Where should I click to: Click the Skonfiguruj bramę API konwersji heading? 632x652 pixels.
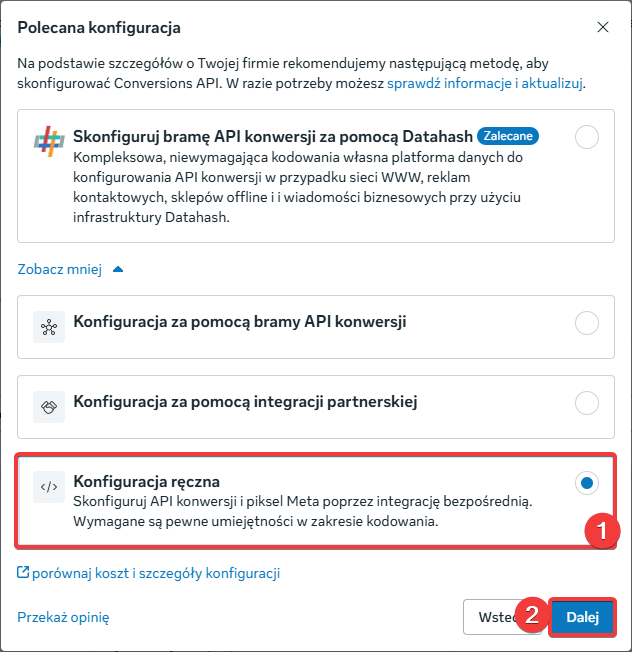point(272,135)
